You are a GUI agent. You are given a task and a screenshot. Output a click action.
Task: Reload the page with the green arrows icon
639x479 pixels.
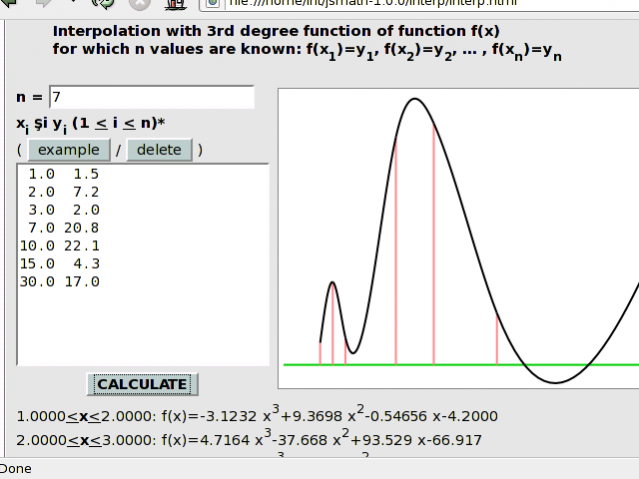pos(104,3)
